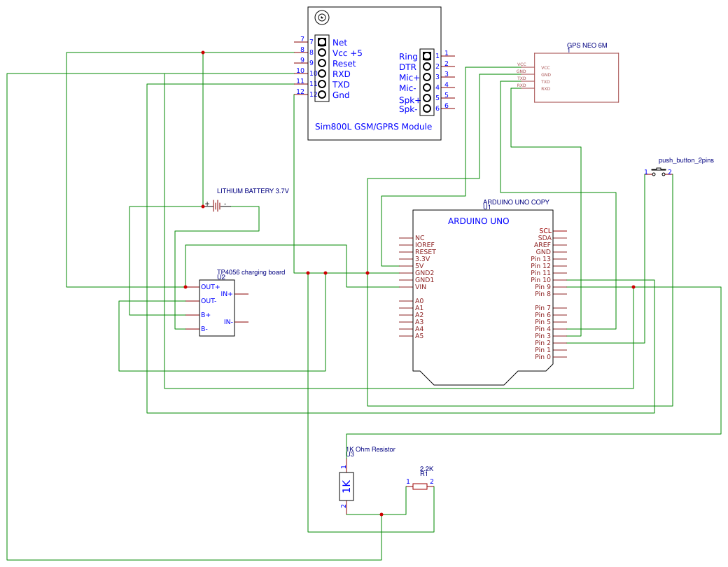Select the Arduino Pin 2 label
The width and height of the screenshot is (728, 567).
coord(542,343)
